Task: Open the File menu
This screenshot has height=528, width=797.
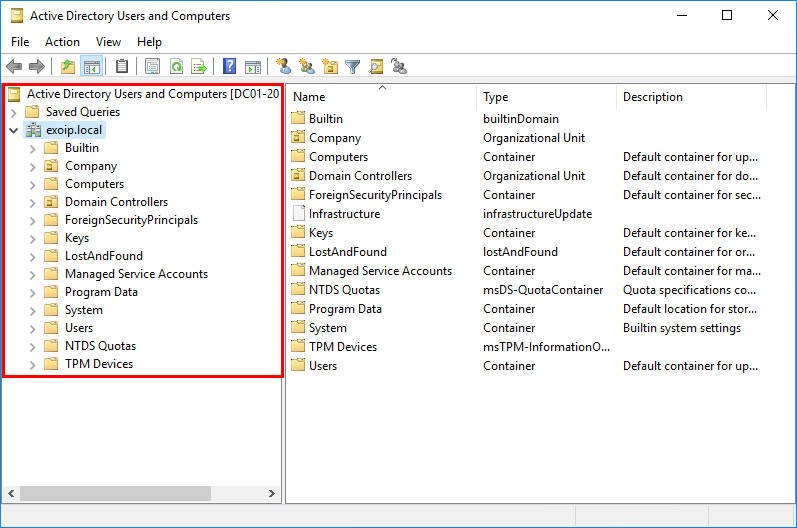Action: tap(20, 42)
